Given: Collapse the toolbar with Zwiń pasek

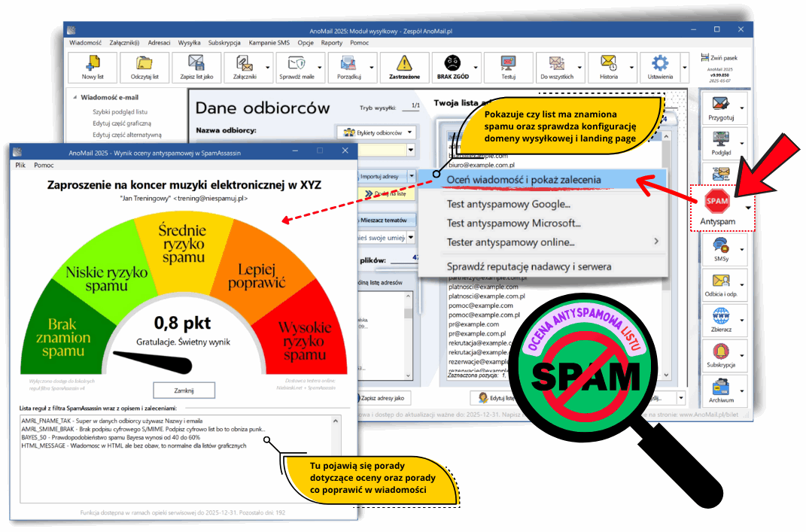Looking at the screenshot, I should pos(719,58).
